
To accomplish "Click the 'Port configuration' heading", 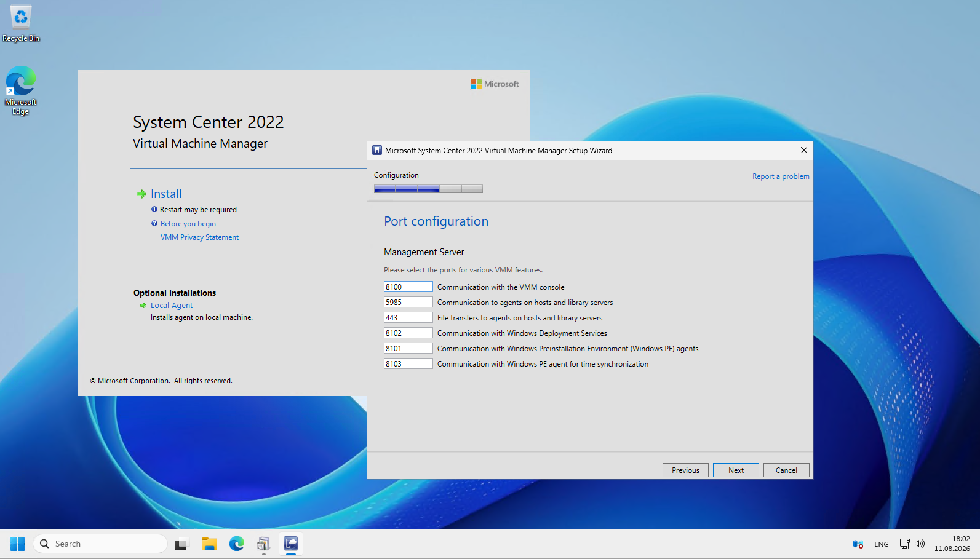I will [436, 221].
